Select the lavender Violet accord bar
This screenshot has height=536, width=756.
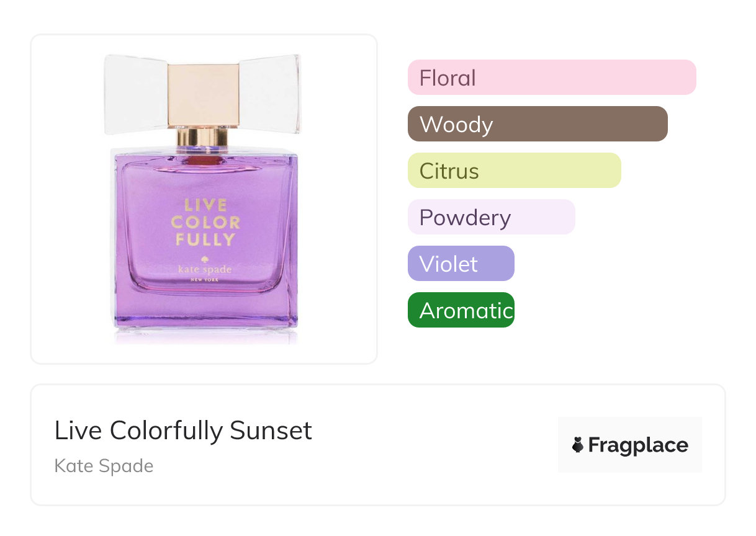(x=461, y=264)
